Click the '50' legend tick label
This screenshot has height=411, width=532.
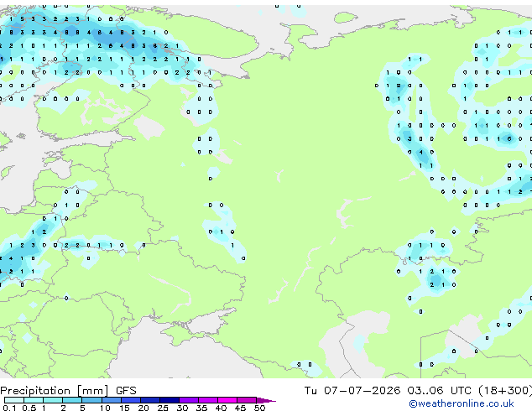click(x=259, y=408)
